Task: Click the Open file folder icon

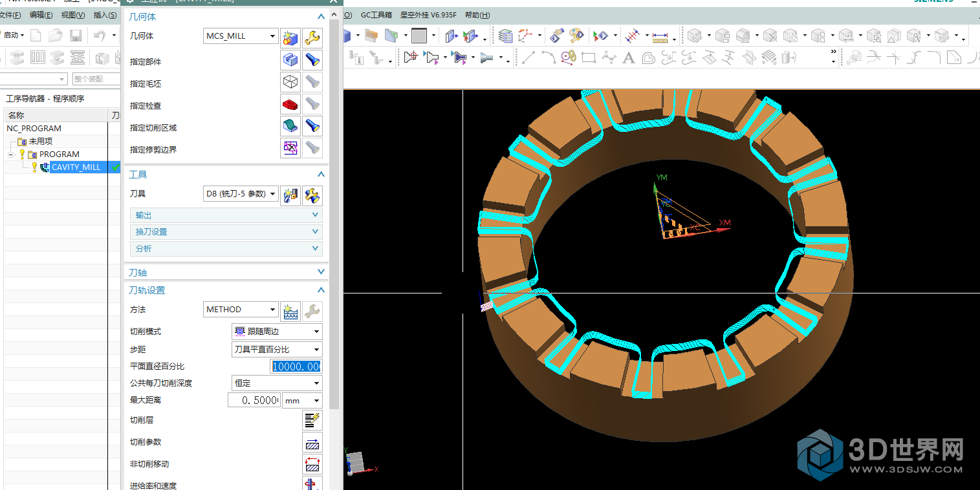Action: [56, 36]
